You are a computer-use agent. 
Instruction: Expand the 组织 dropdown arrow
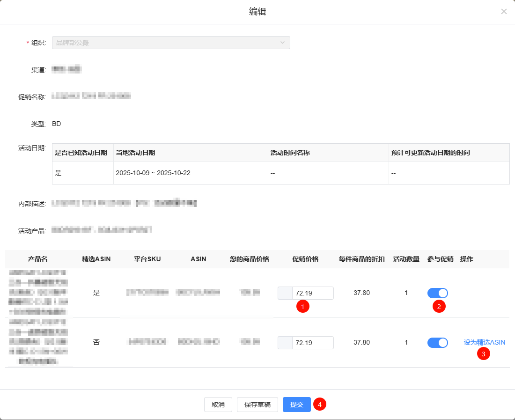(x=282, y=43)
